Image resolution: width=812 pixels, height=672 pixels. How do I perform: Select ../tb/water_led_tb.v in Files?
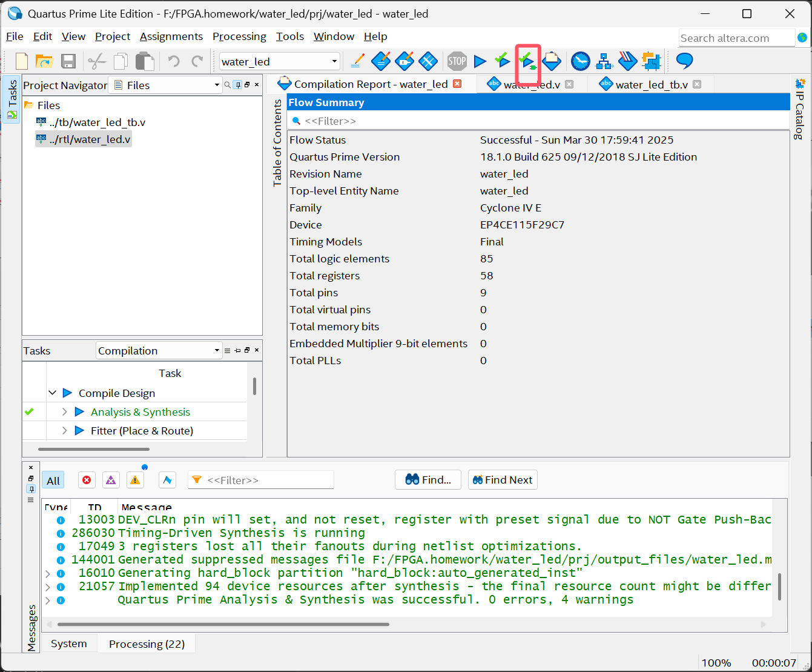pos(97,122)
